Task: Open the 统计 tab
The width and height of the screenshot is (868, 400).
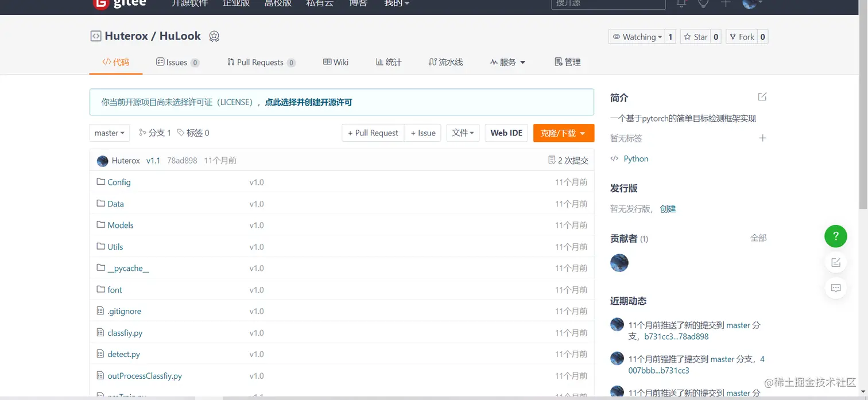Action: click(389, 62)
